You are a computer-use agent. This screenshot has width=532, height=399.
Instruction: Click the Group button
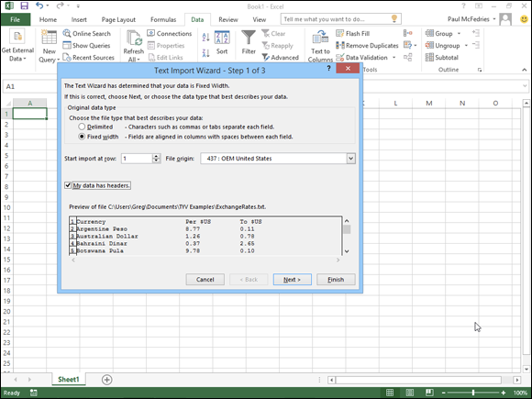click(439, 34)
